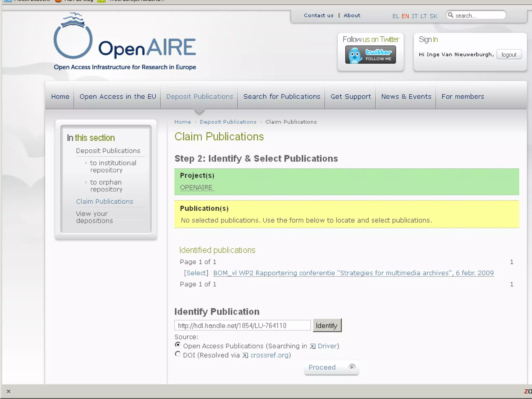Image resolution: width=532 pixels, height=399 pixels.
Task: Open the Deposit Publications menu tab
Action: pyautogui.click(x=199, y=96)
